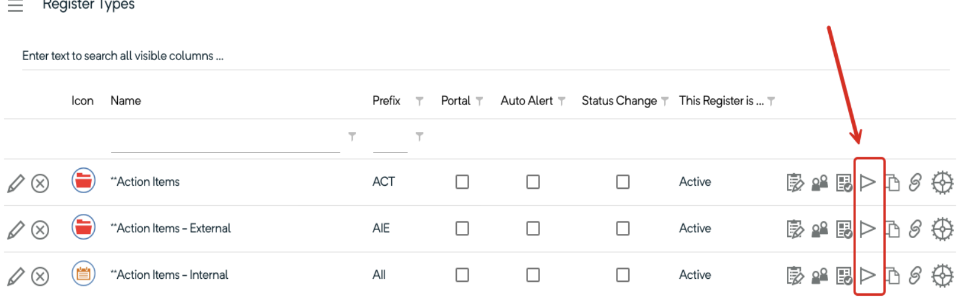
Task: Enable Portal checkbox for Action Items
Action: [x=462, y=182]
